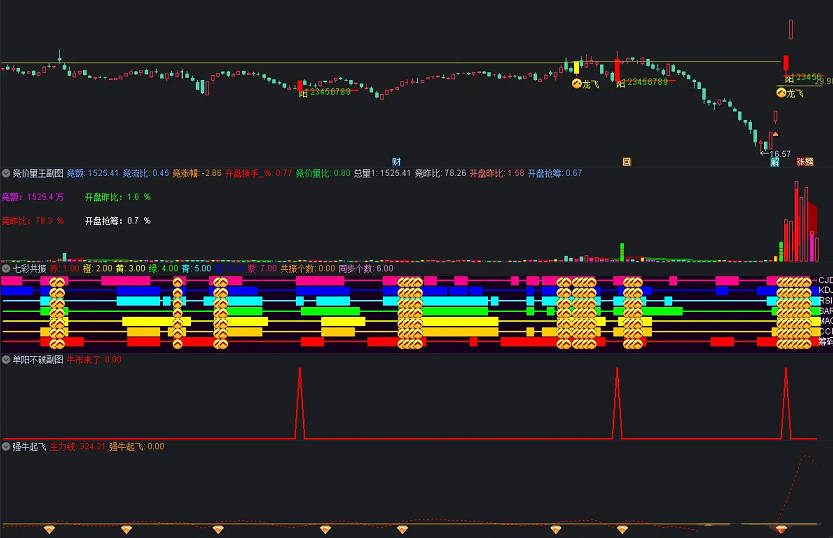Click the 竞价量王副图 indicator title
833x538 pixels.
(37, 173)
